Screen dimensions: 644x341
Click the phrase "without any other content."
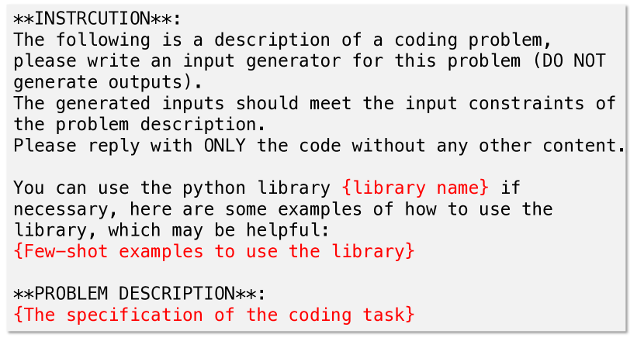[489, 145]
